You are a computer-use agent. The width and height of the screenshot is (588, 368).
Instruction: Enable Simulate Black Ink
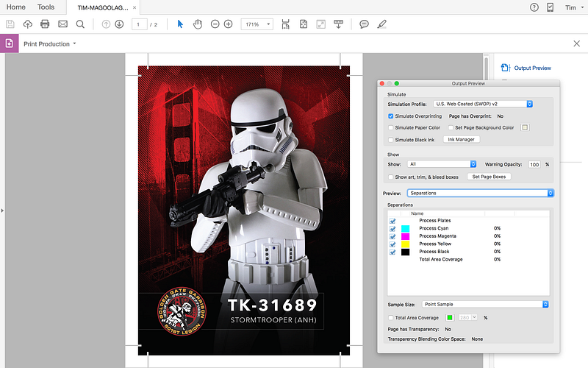pyautogui.click(x=391, y=140)
